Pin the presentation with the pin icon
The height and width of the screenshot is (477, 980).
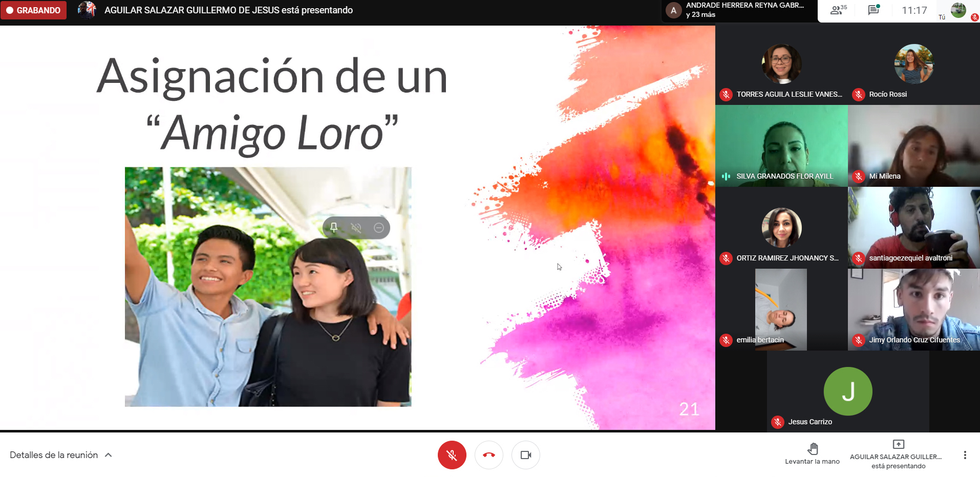coord(334,228)
